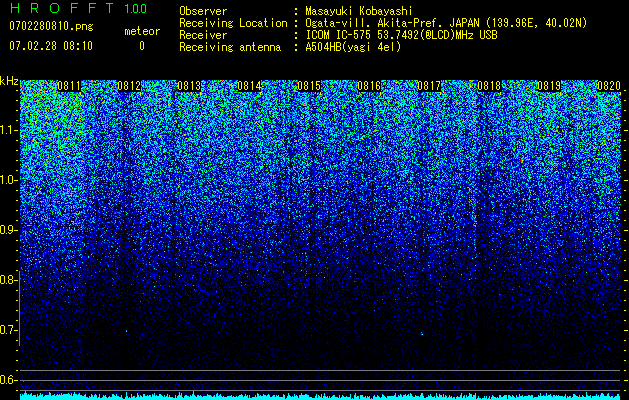Click the 0811 time marker

point(69,86)
